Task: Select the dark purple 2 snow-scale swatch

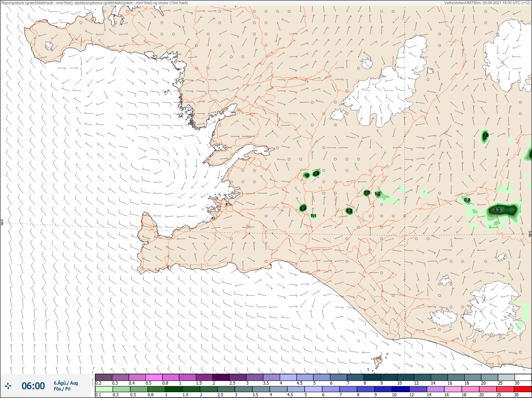Action: click(x=221, y=377)
